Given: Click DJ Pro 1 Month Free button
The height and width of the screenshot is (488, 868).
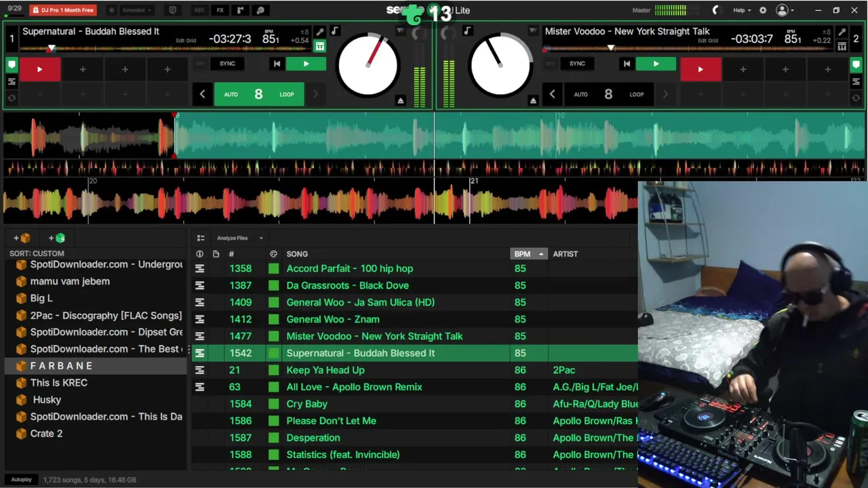Looking at the screenshot, I should [x=62, y=10].
